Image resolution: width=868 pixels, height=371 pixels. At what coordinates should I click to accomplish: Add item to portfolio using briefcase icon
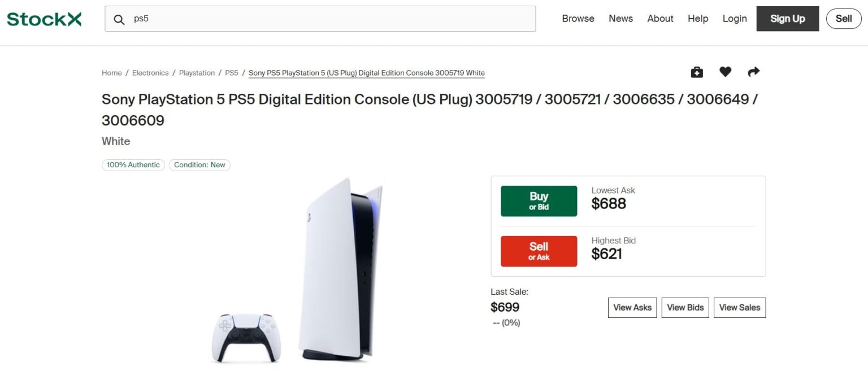[x=697, y=72]
